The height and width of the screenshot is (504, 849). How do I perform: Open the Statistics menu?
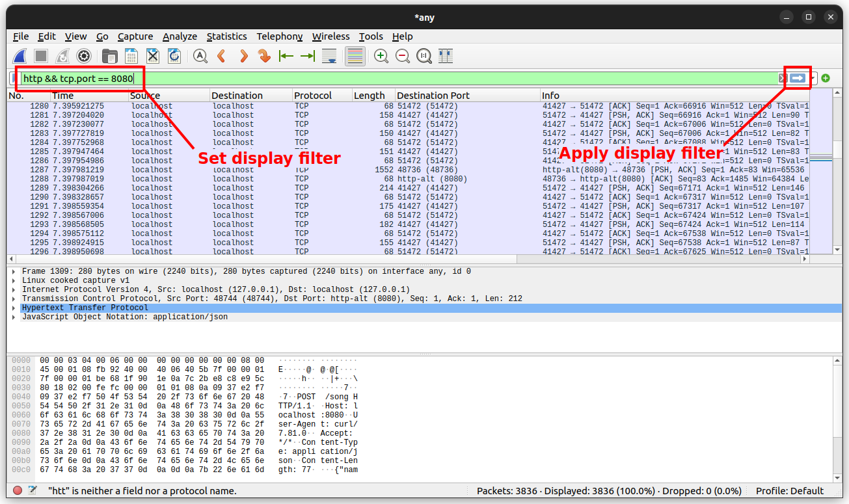(x=226, y=36)
